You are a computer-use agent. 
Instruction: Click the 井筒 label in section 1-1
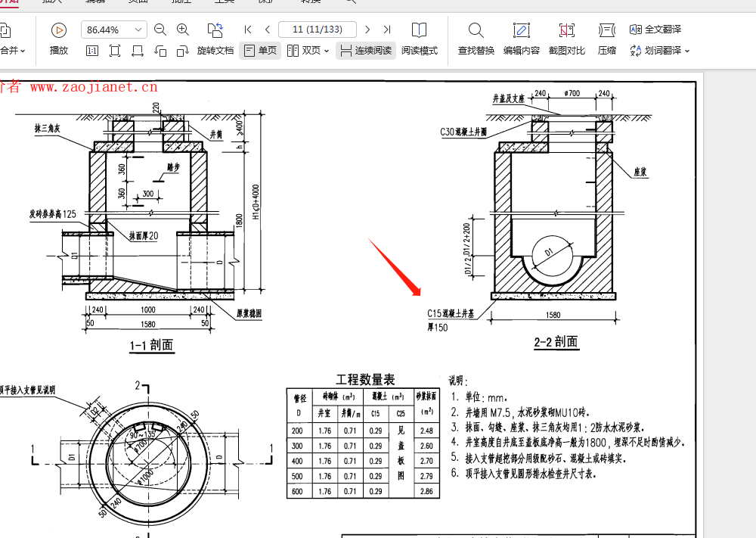click(216, 134)
